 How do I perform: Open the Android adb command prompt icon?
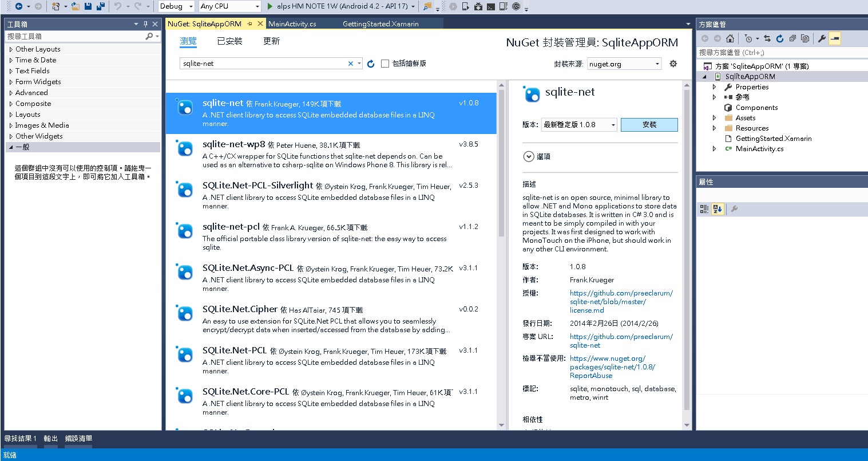coord(491,6)
